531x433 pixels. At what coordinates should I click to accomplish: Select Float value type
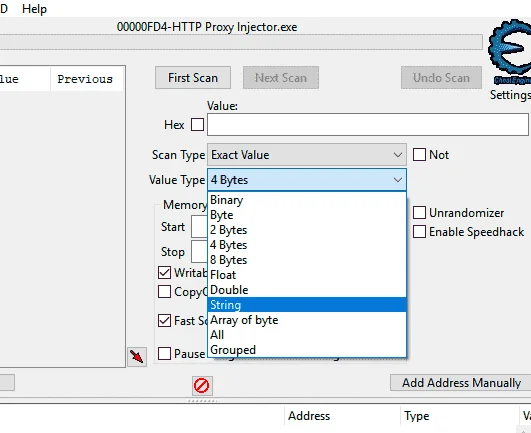(307, 275)
